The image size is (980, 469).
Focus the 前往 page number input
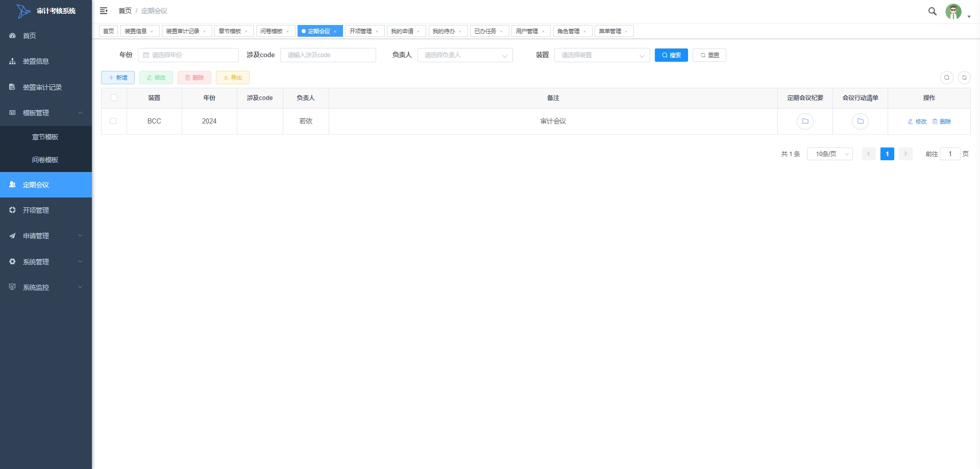(x=950, y=154)
